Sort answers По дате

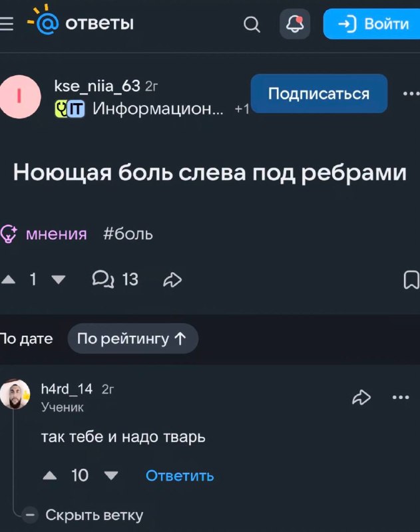[x=27, y=338]
